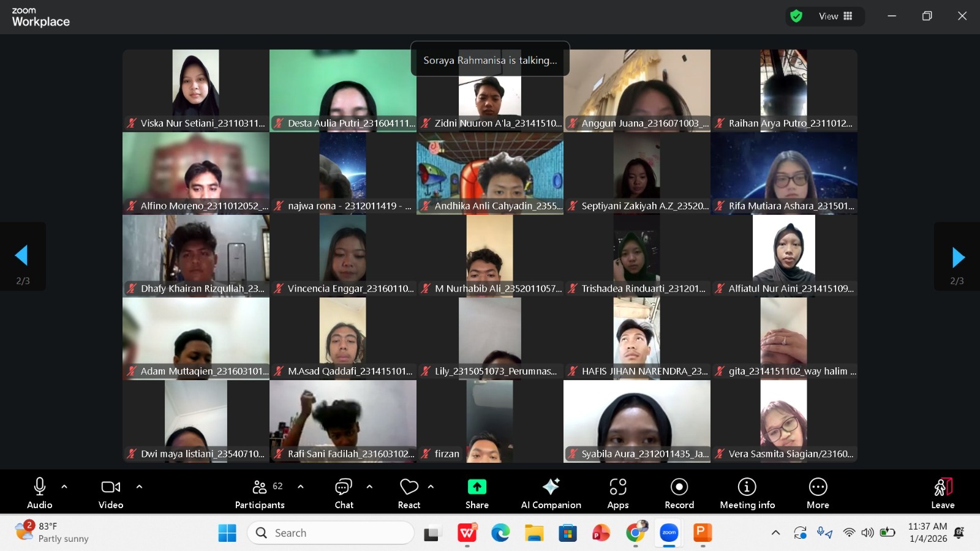Click the Windows taskbar Search box
980x551 pixels.
coord(331,533)
